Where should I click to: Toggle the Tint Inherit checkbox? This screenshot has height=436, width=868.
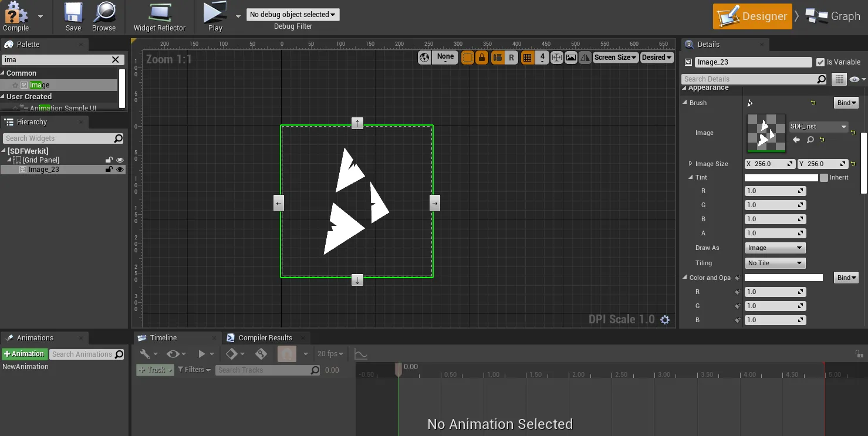tap(824, 178)
